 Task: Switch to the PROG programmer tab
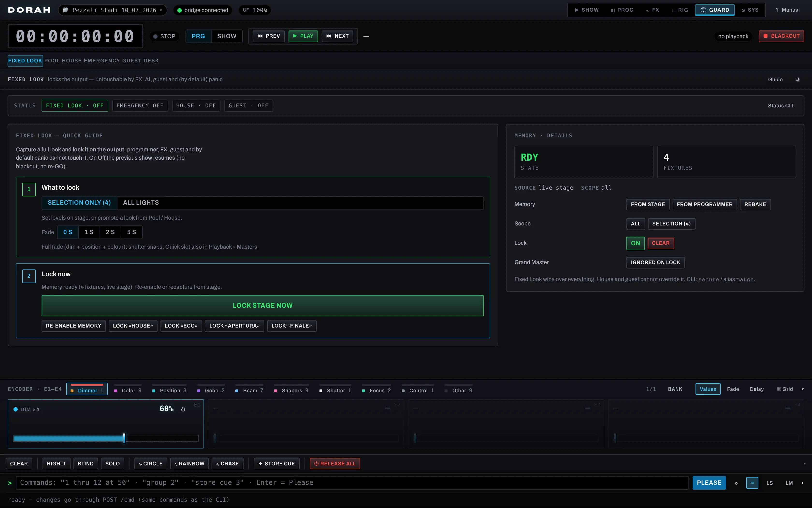click(623, 10)
